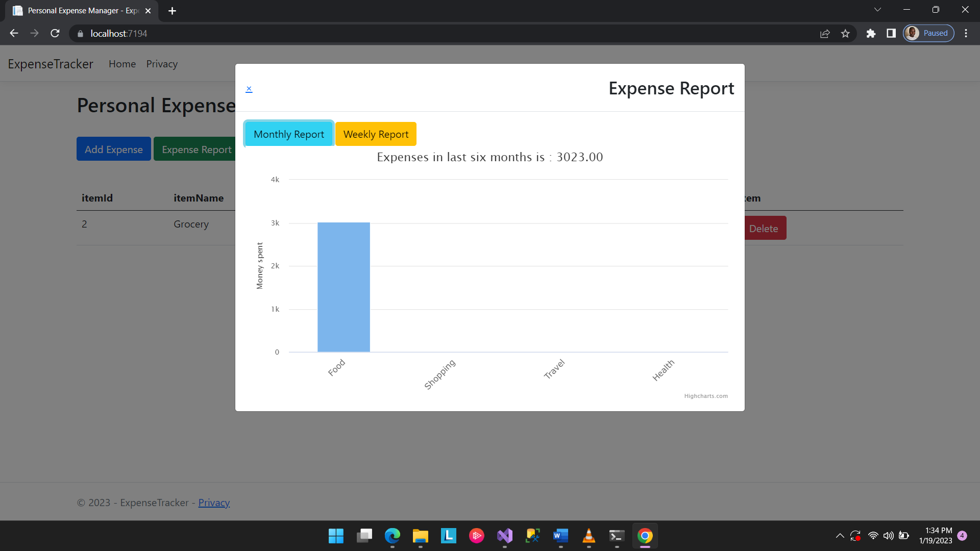Reload the current page
This screenshot has width=980, height=551.
pyautogui.click(x=55, y=33)
